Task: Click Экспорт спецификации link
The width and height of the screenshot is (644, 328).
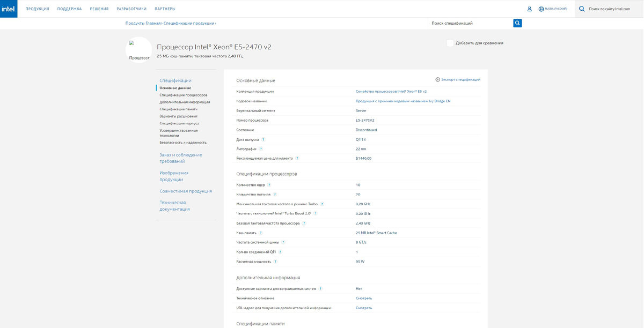Action: (460, 79)
